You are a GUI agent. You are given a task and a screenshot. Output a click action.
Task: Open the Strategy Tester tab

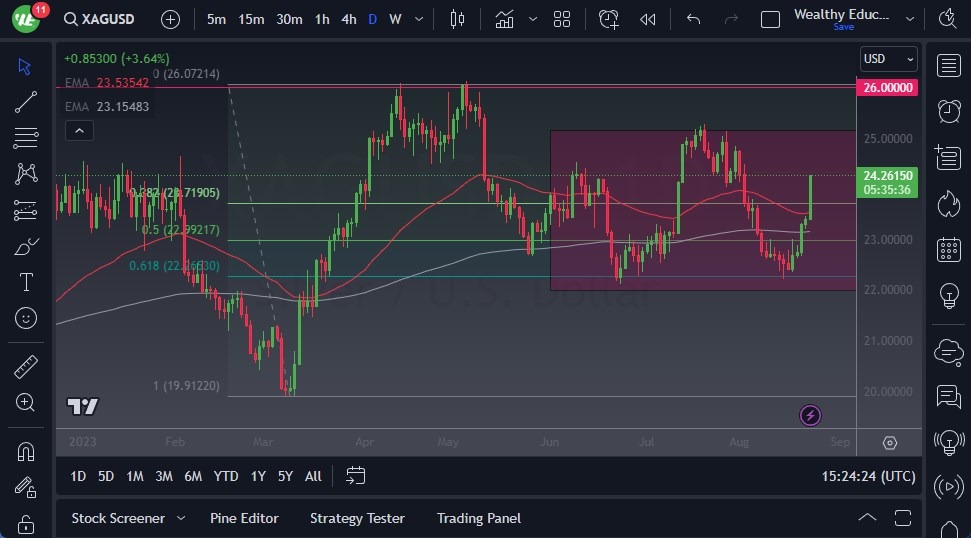tap(357, 518)
